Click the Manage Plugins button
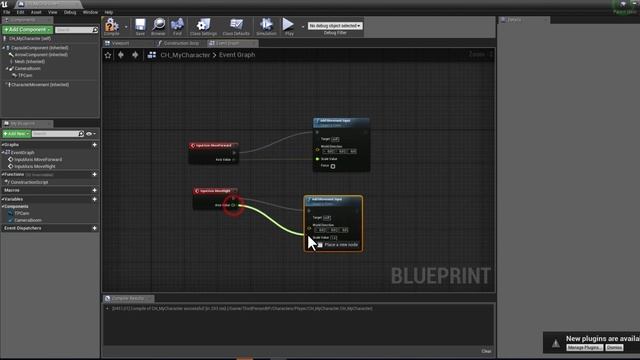Viewport: 640px width, 360px height. click(584, 347)
